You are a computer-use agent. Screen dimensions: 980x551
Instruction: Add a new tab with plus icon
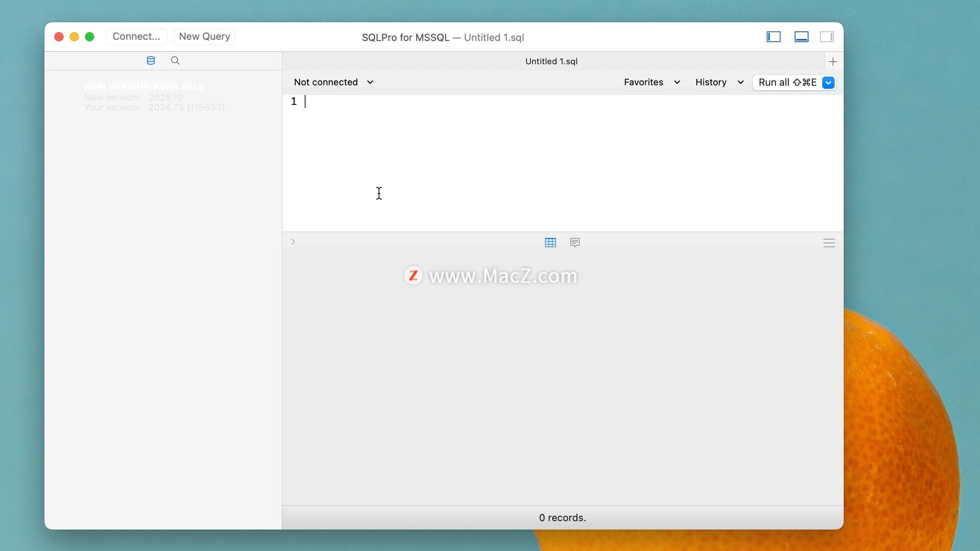tap(833, 62)
